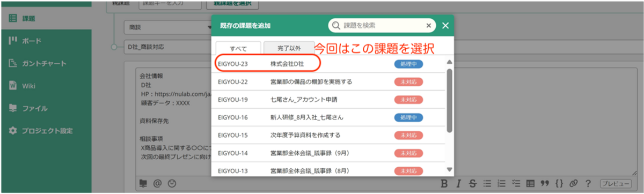Open formatting help question mark
Viewport: 644px width, 194px height.
588,183
